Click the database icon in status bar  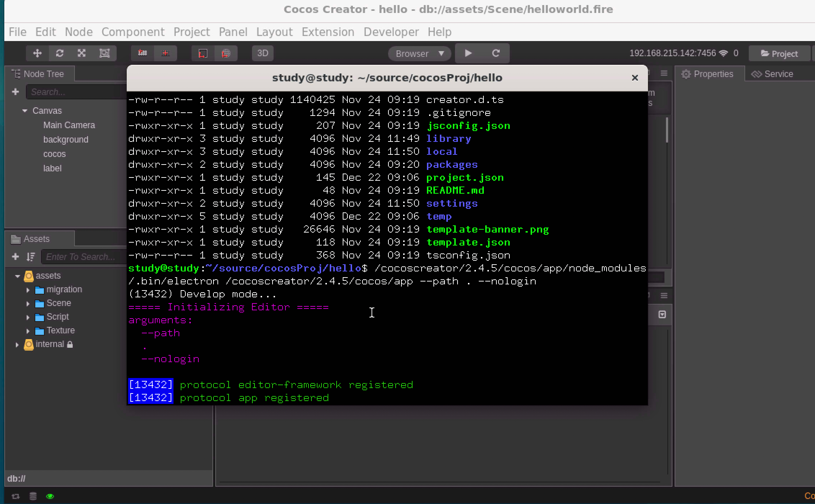pyautogui.click(x=33, y=496)
